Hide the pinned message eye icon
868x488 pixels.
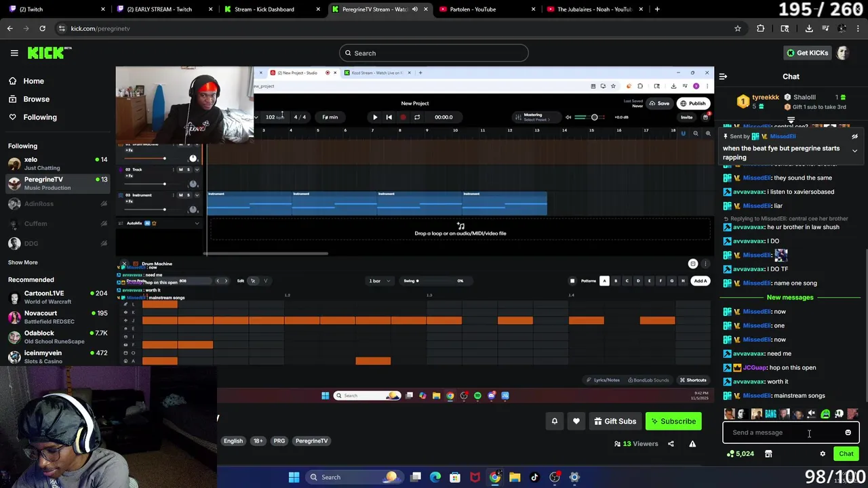pos(854,136)
